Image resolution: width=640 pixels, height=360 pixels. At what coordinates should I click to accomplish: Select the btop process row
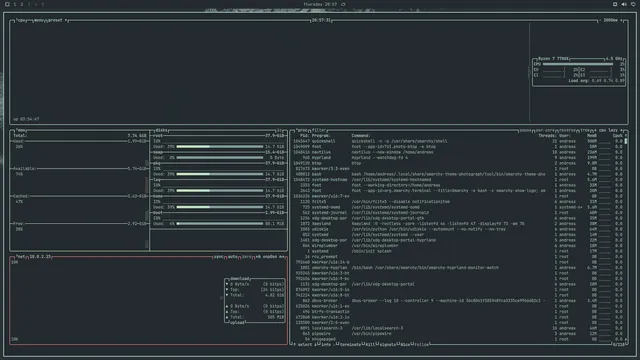(x=458, y=163)
